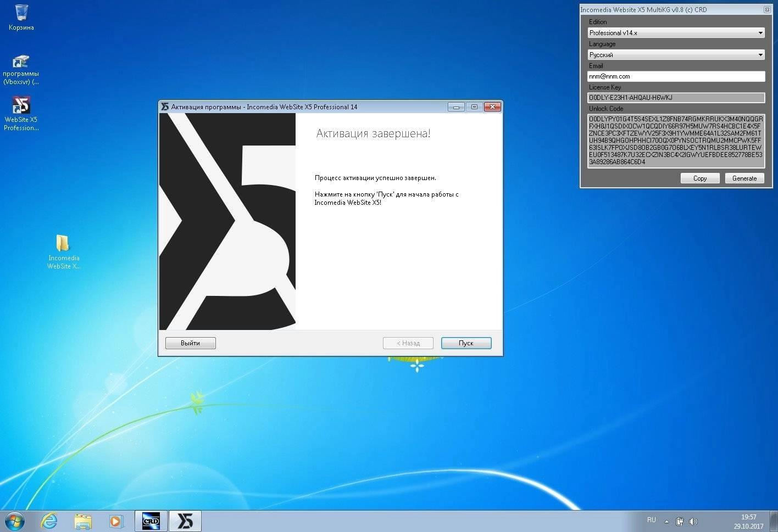The height and width of the screenshot is (532, 778).
Task: Open the Edition dropdown Professional v14.x
Action: 676,33
